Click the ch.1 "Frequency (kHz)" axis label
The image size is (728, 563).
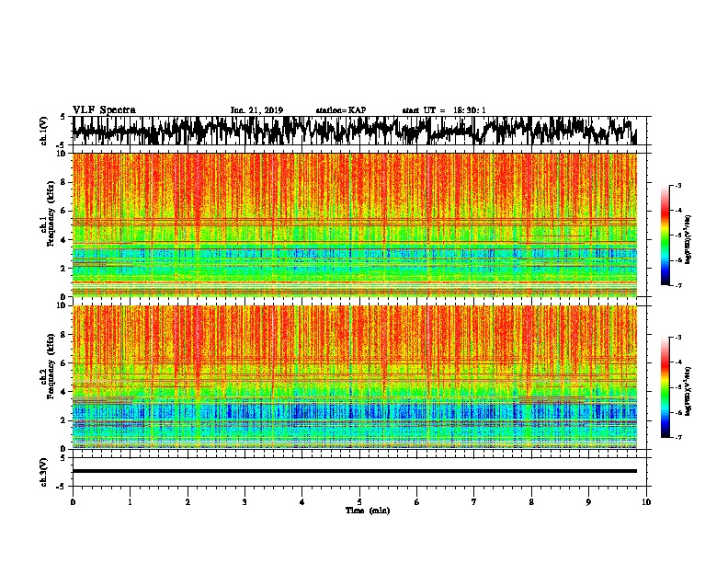(51, 213)
